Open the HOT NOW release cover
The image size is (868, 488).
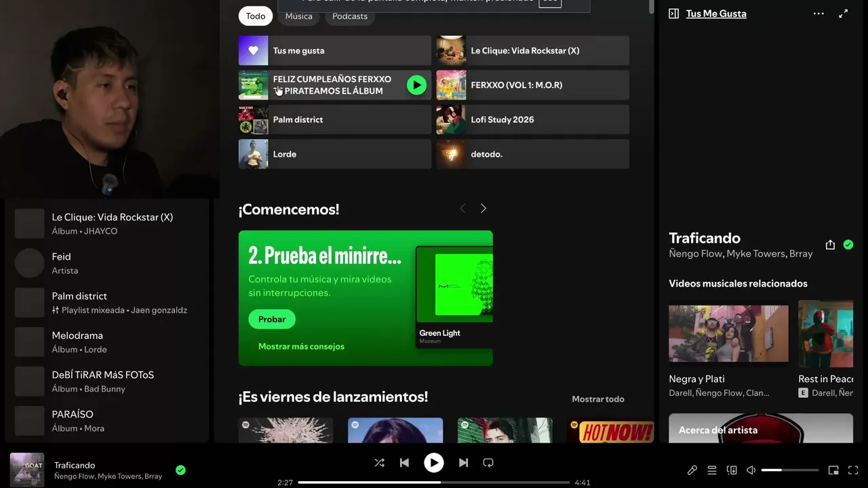610,430
